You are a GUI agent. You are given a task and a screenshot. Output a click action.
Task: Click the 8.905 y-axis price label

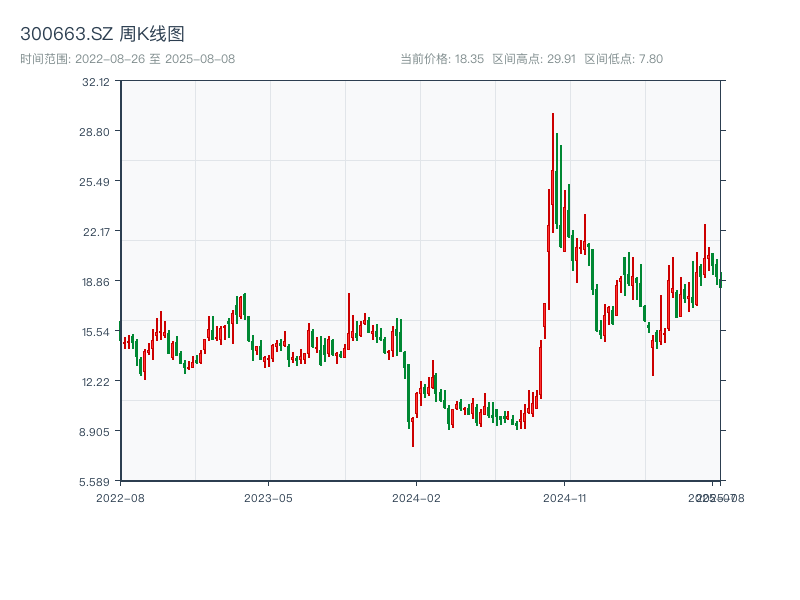[96, 432]
